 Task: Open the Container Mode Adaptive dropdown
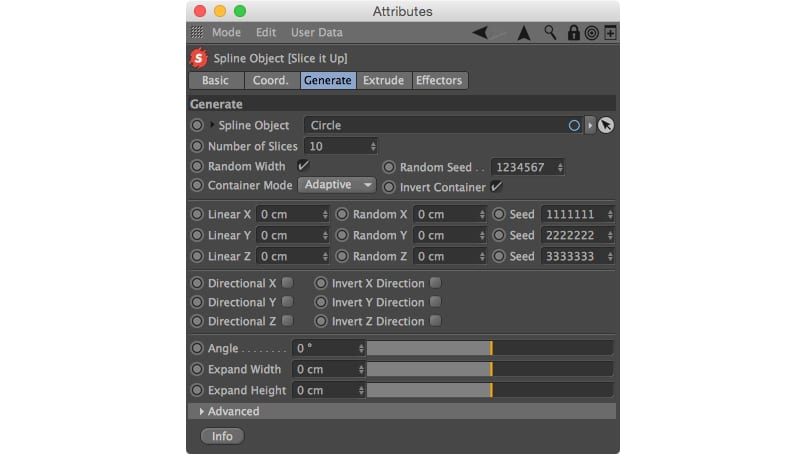click(337, 185)
